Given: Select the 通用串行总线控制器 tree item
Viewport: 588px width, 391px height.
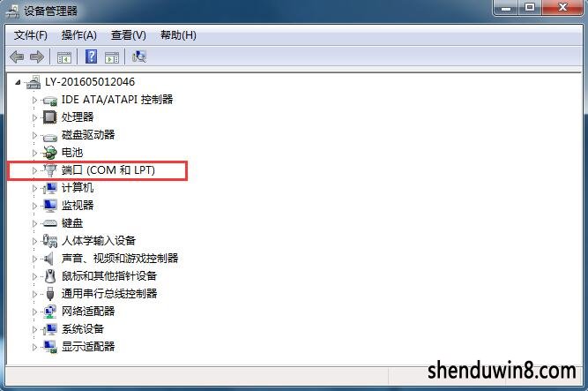Looking at the screenshot, I should (109, 293).
